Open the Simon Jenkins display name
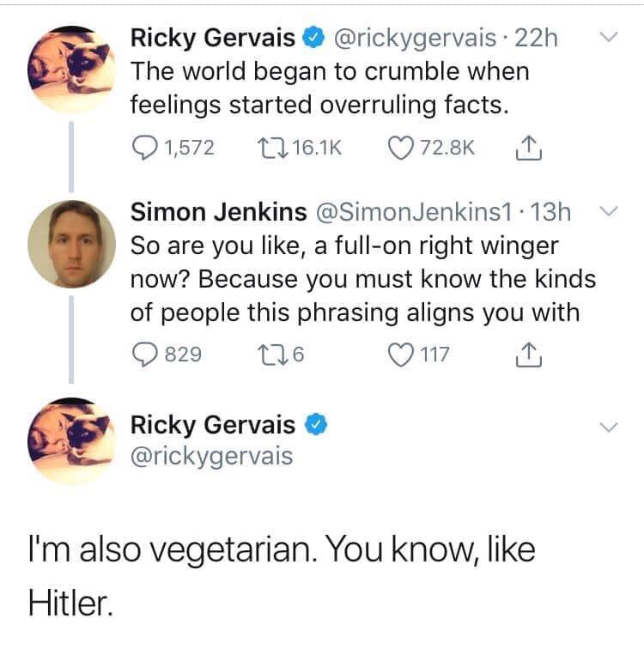644x649 pixels. pyautogui.click(x=218, y=212)
